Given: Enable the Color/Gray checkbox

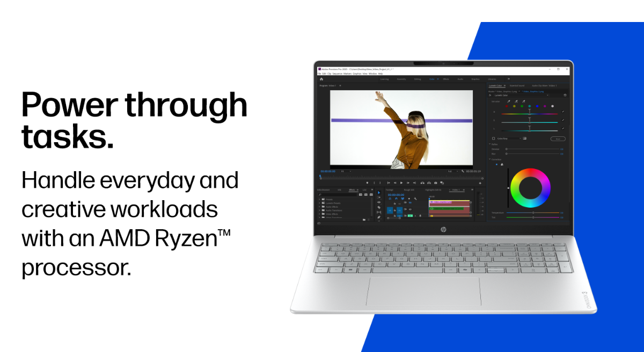Looking at the screenshot, I should (493, 138).
